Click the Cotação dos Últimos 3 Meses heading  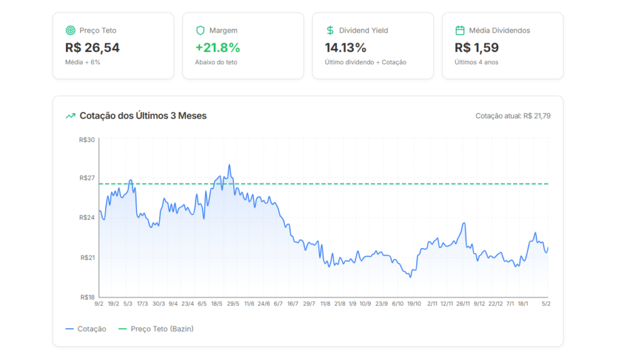[143, 116]
